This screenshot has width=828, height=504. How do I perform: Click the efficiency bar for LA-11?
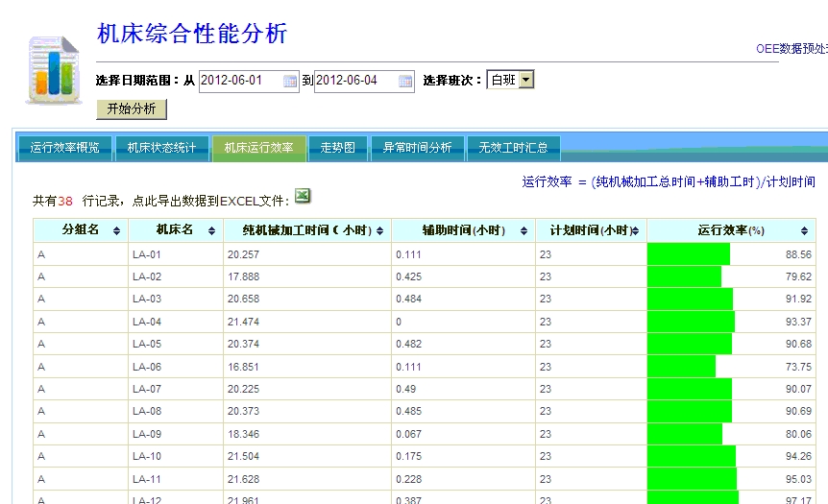coord(693,479)
